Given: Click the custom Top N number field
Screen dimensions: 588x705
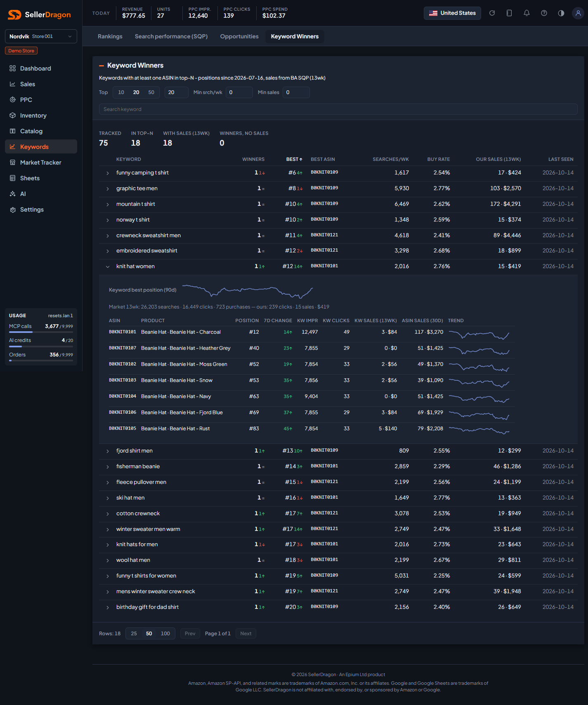Looking at the screenshot, I should 177,92.
